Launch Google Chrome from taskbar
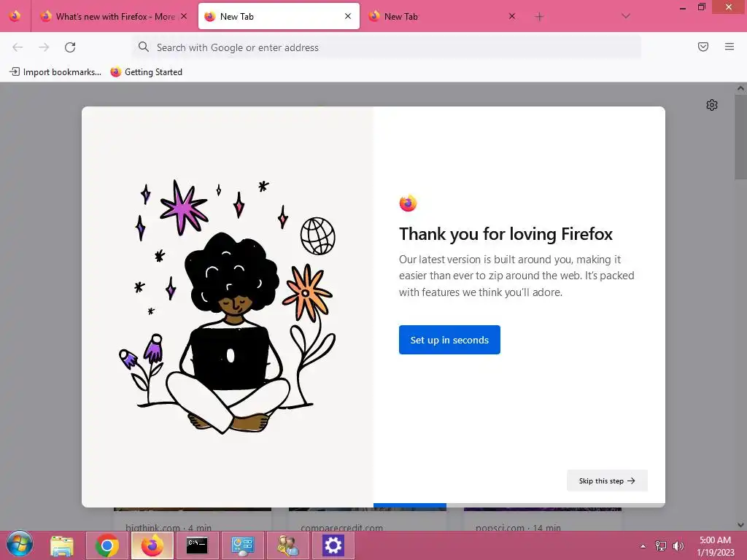 click(x=107, y=545)
